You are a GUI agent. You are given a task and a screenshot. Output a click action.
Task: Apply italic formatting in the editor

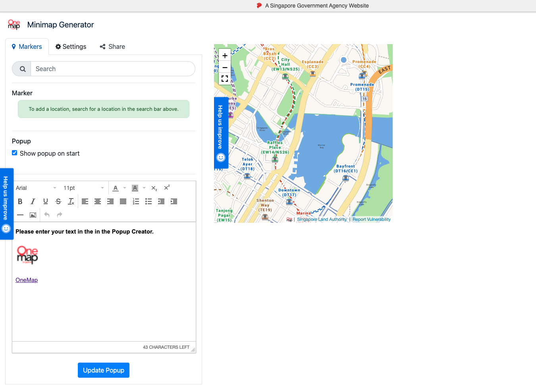pyautogui.click(x=33, y=201)
